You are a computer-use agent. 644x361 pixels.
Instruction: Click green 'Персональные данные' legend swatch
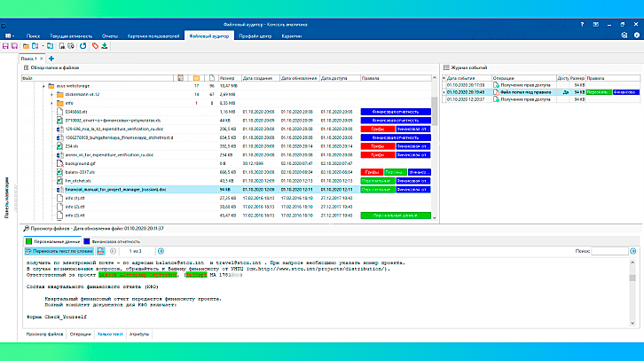28,240
